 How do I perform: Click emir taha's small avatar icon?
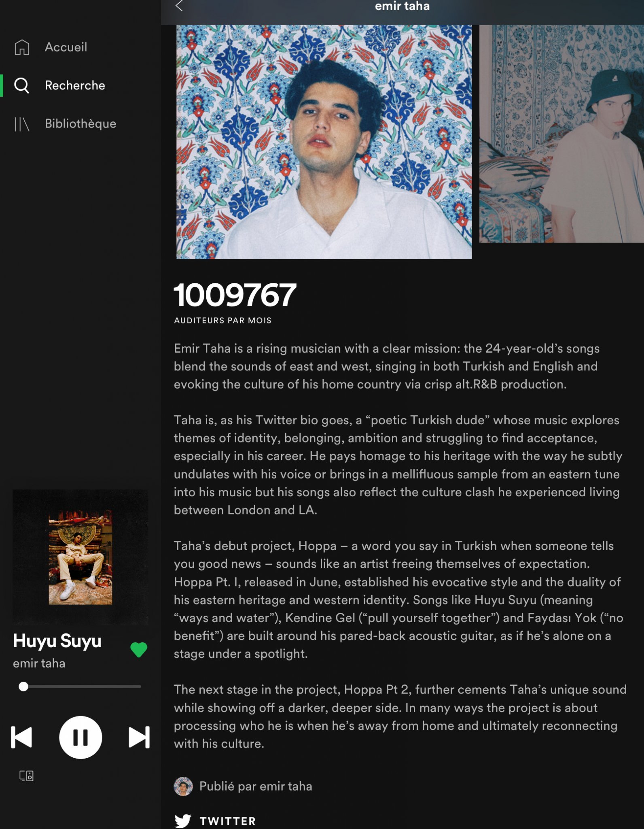[x=183, y=786]
